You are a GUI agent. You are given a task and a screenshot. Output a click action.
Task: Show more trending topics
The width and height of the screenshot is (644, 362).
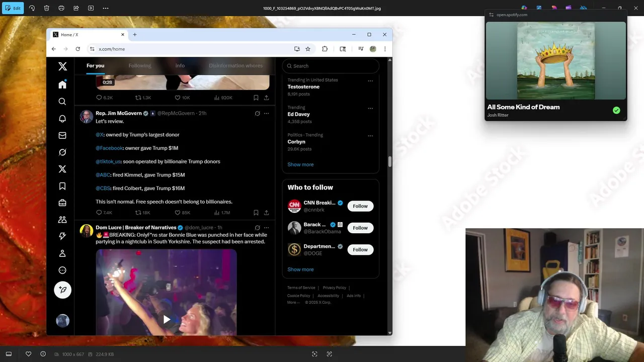pos(300,164)
